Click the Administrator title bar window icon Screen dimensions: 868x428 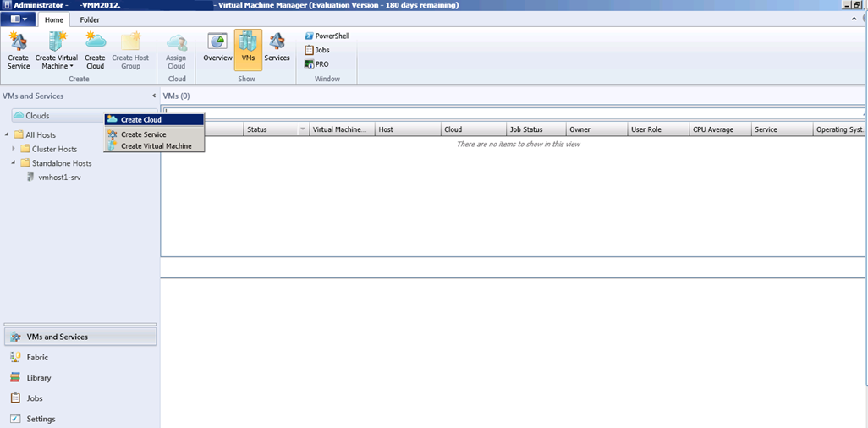(6, 5)
